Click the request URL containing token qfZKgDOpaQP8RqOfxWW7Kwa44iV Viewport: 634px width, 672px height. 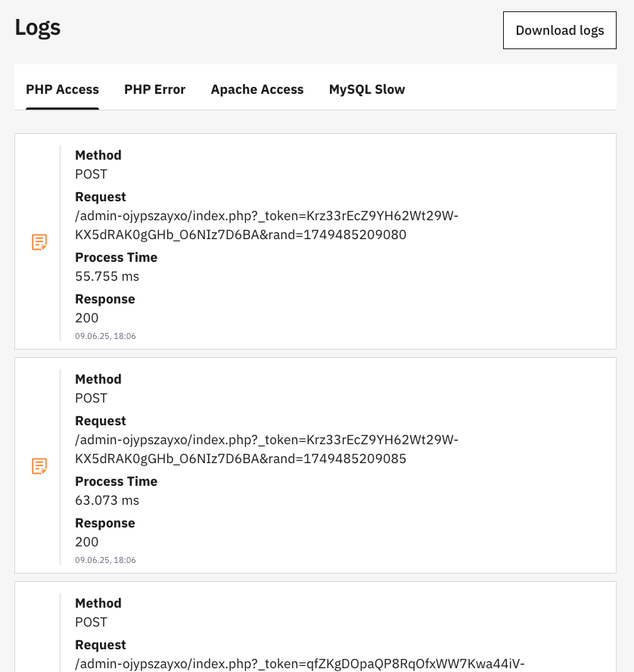point(300,664)
